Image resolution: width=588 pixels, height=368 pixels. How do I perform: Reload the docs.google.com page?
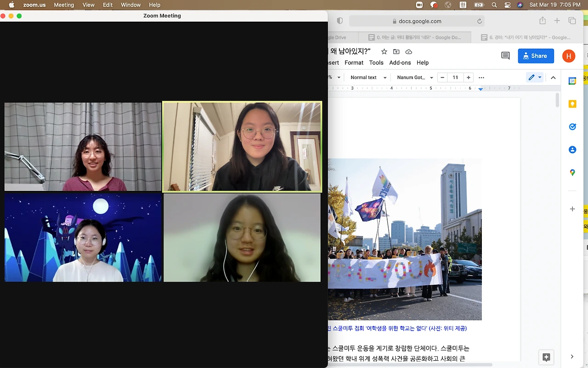(480, 21)
